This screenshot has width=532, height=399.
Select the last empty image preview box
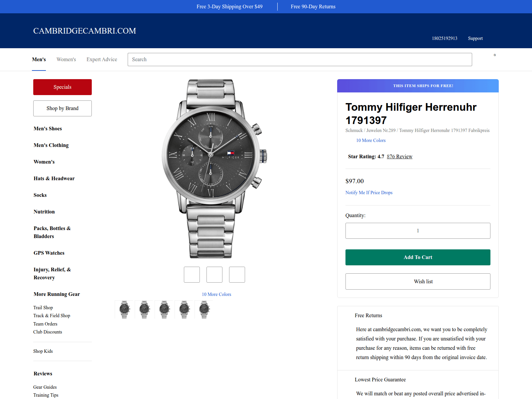tap(237, 275)
